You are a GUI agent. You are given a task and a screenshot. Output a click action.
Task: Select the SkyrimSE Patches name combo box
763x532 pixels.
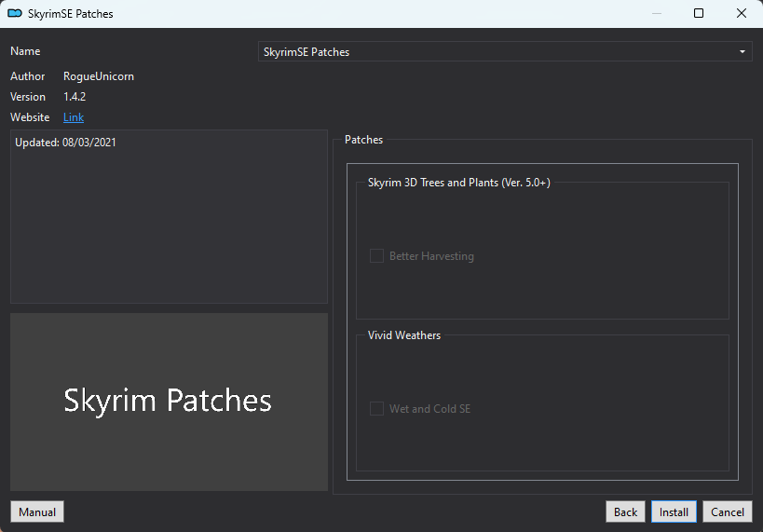(x=505, y=51)
